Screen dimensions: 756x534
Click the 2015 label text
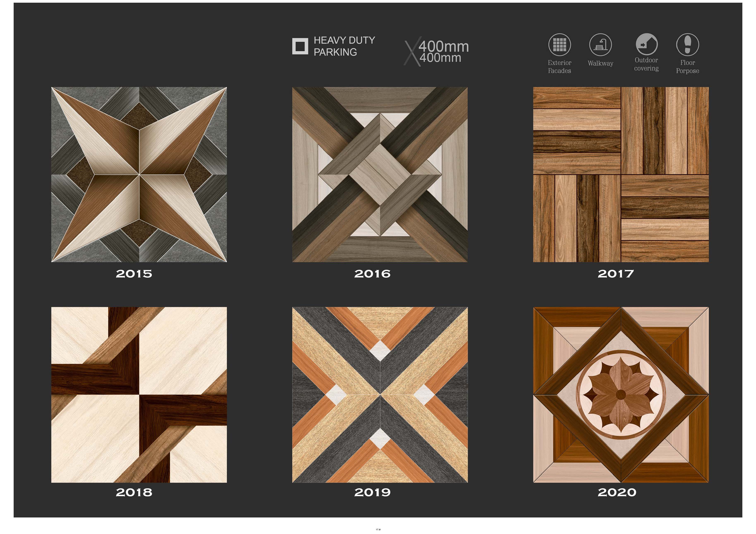[134, 274]
